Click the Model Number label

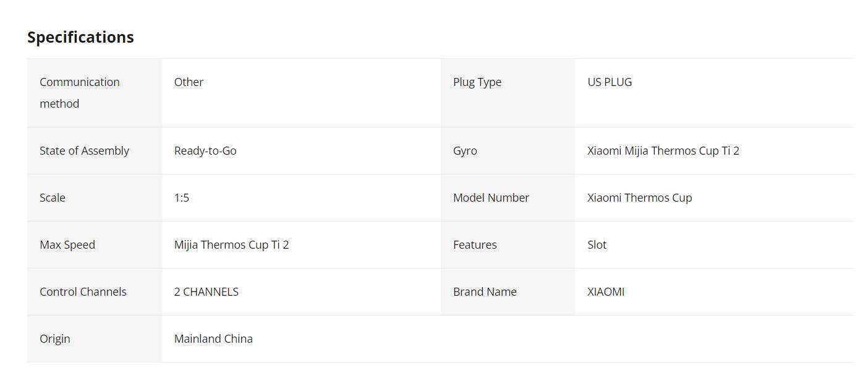coord(491,198)
